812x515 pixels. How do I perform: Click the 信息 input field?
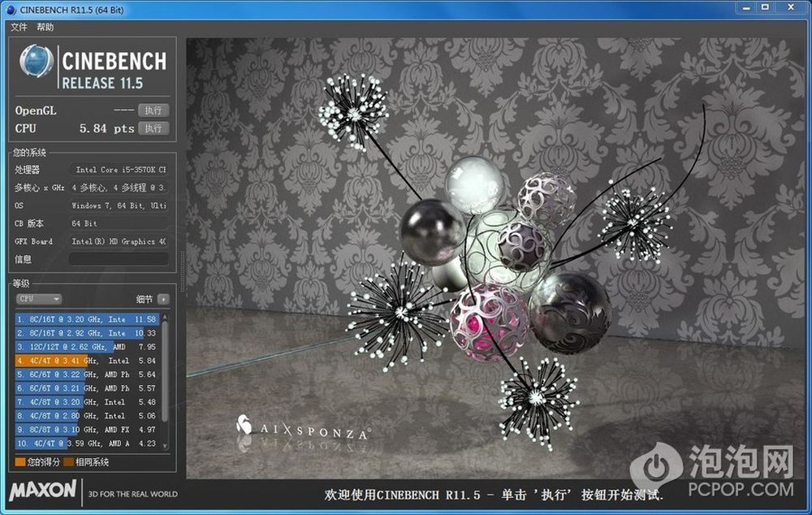point(119,259)
